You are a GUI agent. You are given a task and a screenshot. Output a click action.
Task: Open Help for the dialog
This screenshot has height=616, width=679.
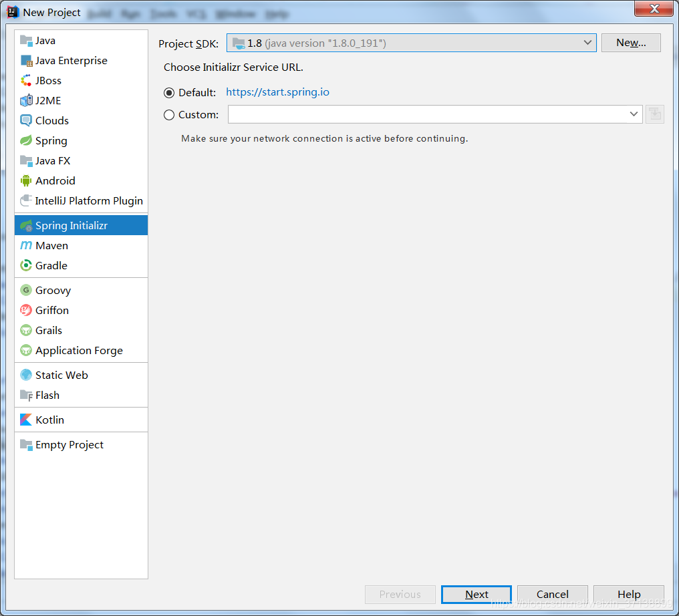pos(629,595)
